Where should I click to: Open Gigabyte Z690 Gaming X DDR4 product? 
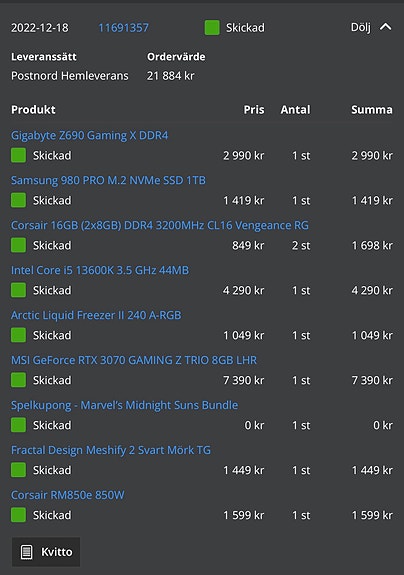click(89, 135)
